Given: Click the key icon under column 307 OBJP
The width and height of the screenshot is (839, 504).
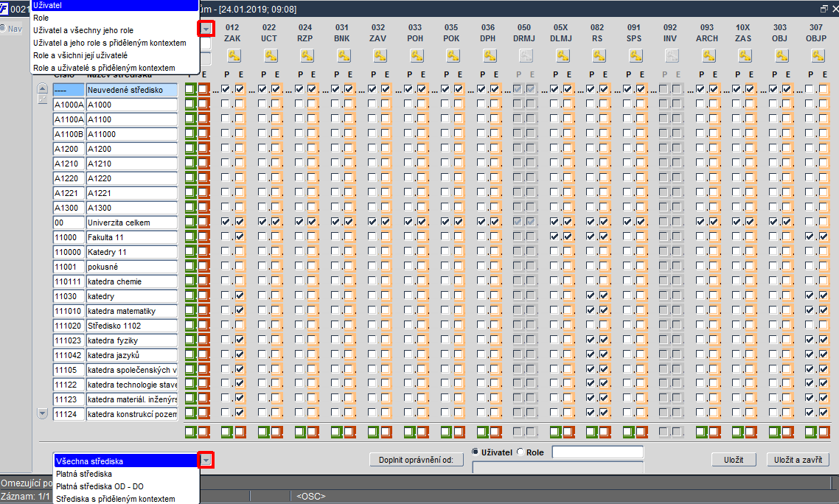Looking at the screenshot, I should tap(818, 56).
